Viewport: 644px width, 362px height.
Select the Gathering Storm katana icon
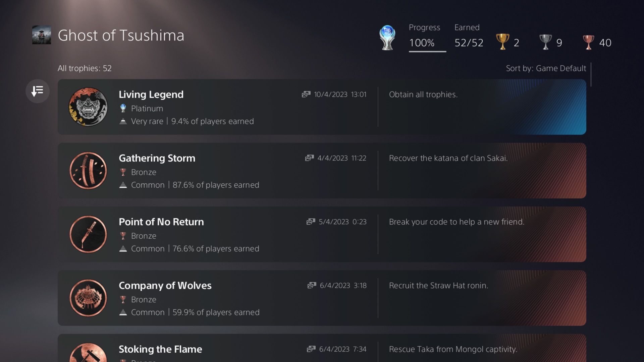click(x=88, y=171)
